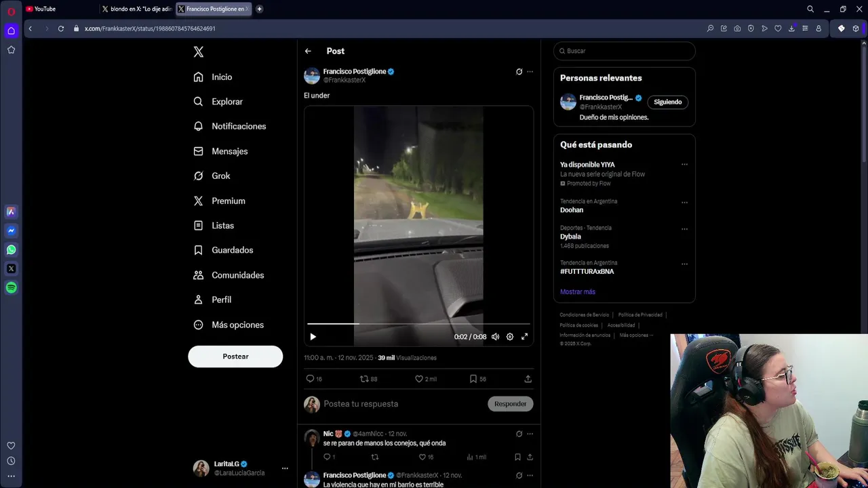The width and height of the screenshot is (868, 488).
Task: Open Opera sidebar history clock
Action: click(11, 461)
